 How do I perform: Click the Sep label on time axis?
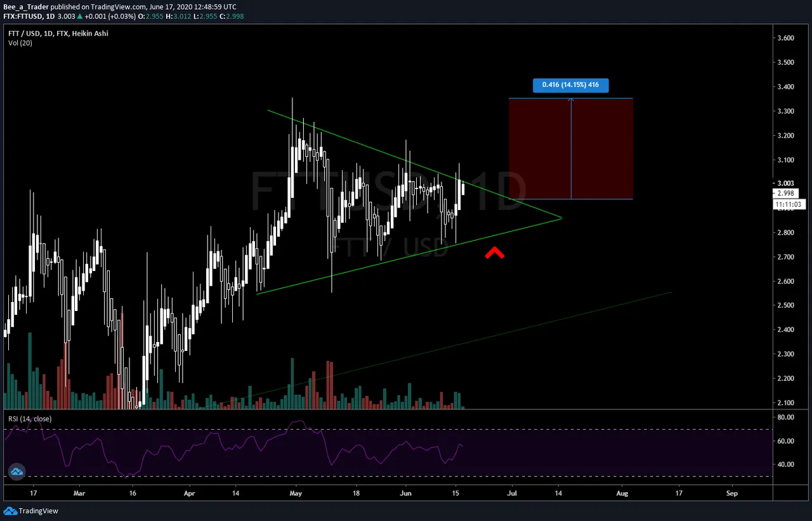(x=732, y=492)
